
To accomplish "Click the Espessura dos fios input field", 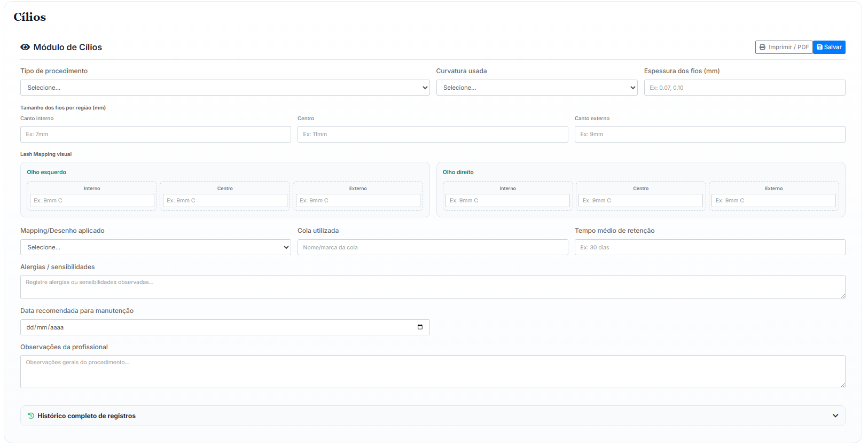I will coord(745,88).
